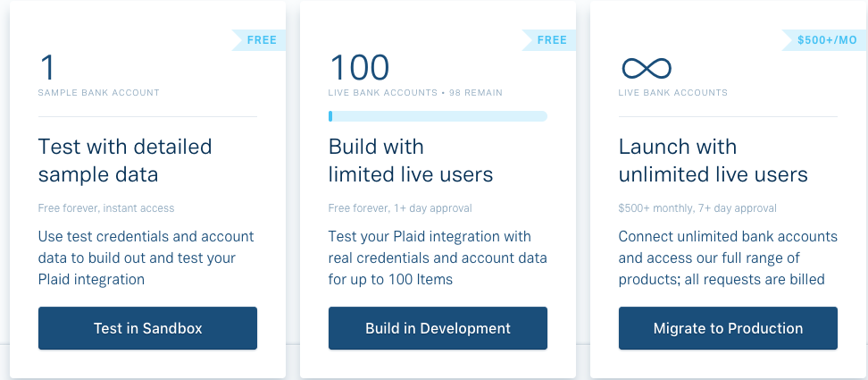Click '$500+ monthly, 7+ day approval' text
This screenshot has width=868, height=380.
tap(697, 208)
